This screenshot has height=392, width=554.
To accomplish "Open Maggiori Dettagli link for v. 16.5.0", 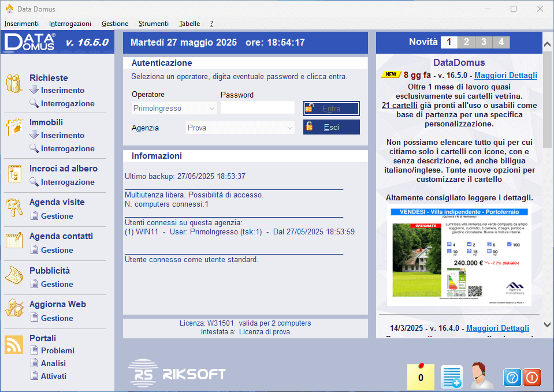I will pos(505,75).
